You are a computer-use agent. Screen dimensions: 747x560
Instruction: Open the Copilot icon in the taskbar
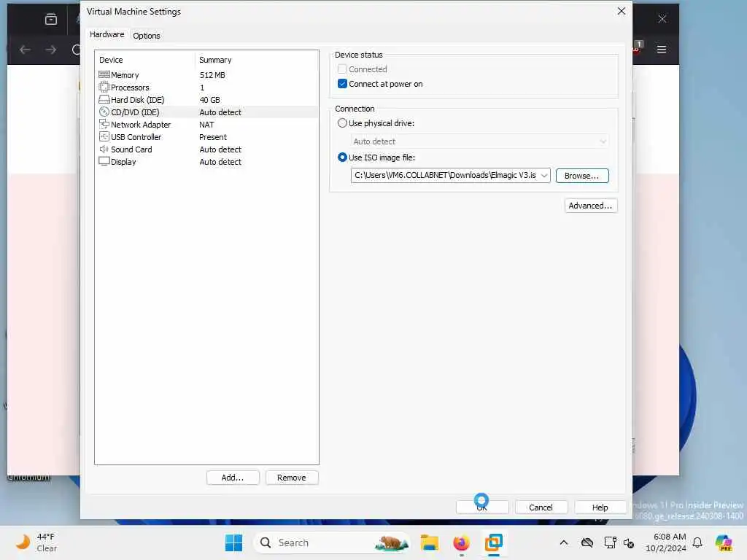(x=724, y=542)
